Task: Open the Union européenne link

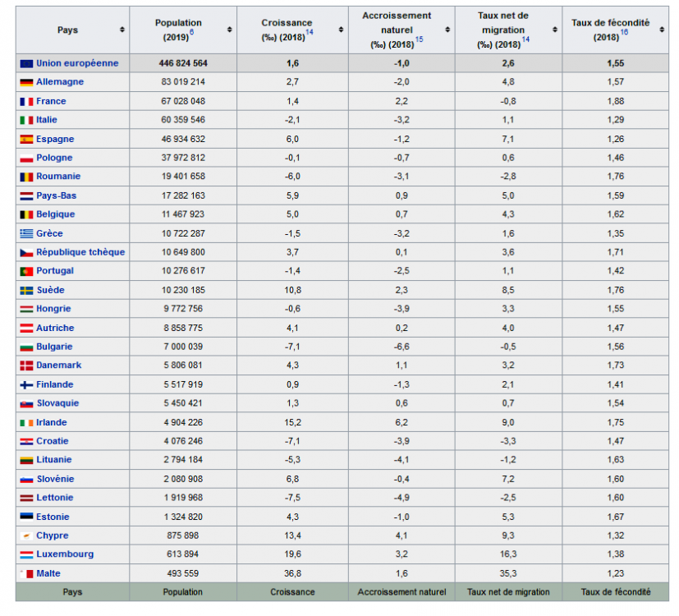Action: click(x=77, y=63)
